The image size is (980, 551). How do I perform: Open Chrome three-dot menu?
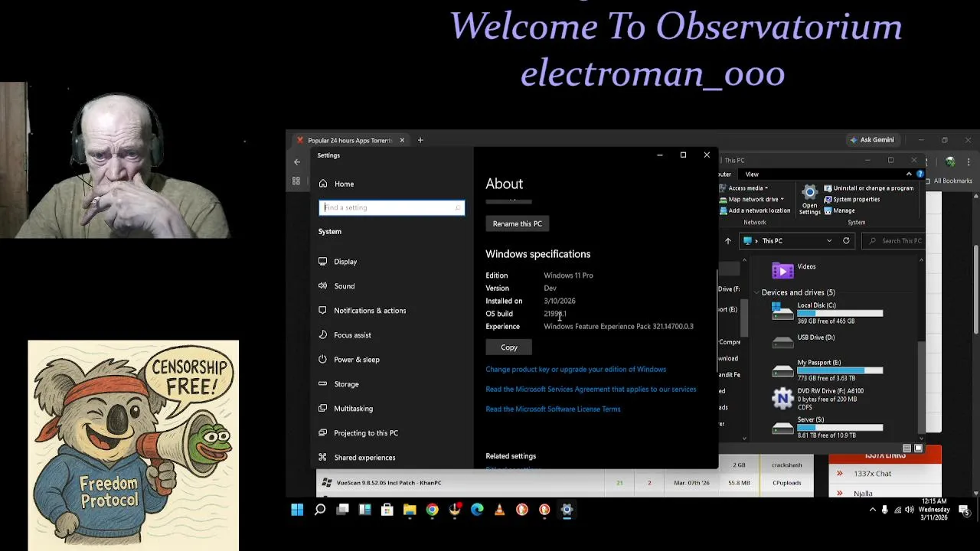(x=969, y=161)
